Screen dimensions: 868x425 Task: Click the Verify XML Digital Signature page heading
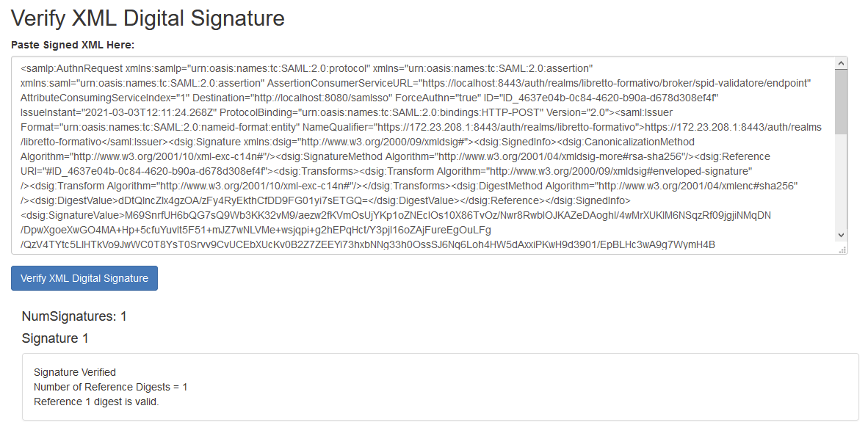[147, 18]
